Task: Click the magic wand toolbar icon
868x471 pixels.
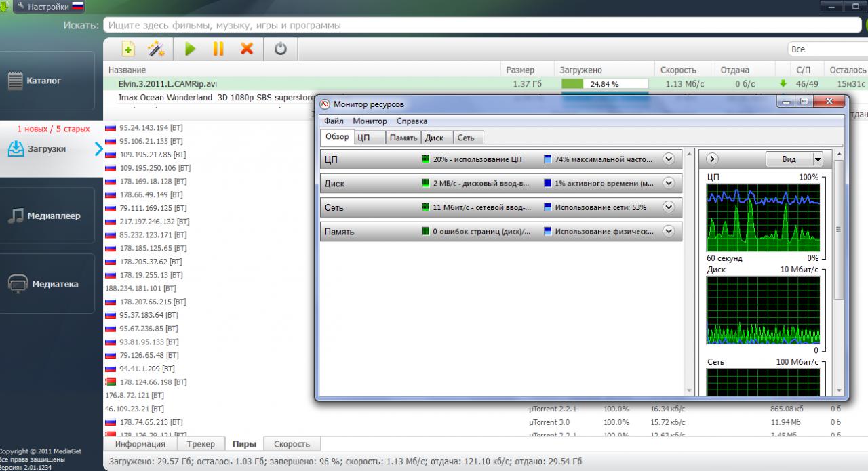Action: [x=157, y=49]
